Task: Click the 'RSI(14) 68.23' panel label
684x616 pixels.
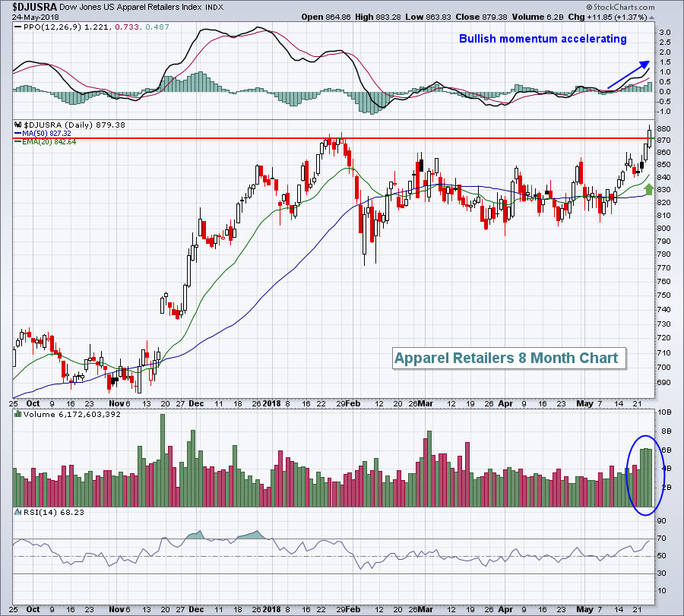Action: point(54,512)
